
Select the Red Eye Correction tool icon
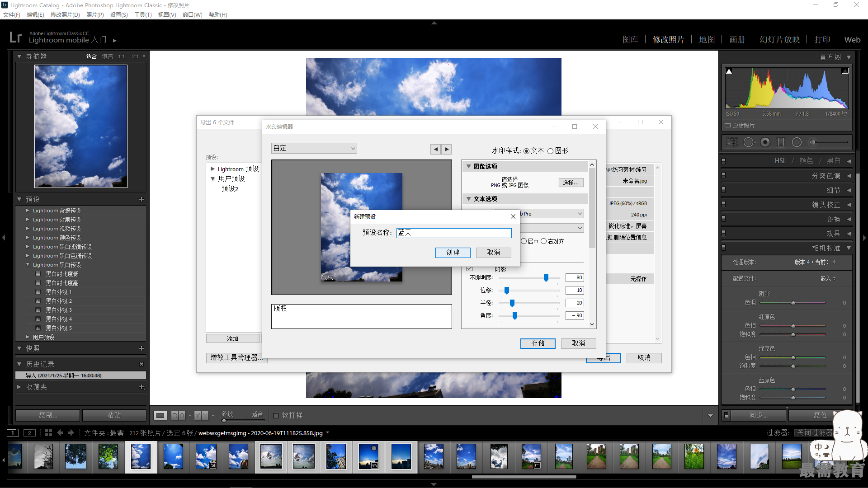tap(765, 142)
